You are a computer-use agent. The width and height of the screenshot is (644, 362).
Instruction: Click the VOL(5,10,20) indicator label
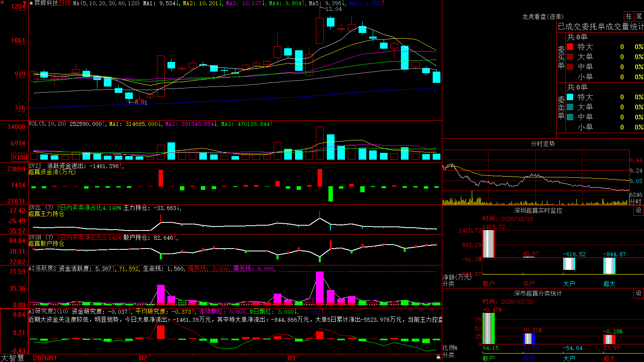click(x=47, y=124)
